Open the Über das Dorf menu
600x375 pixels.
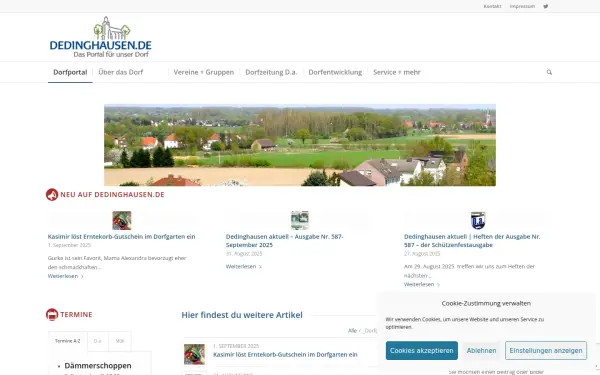[121, 72]
